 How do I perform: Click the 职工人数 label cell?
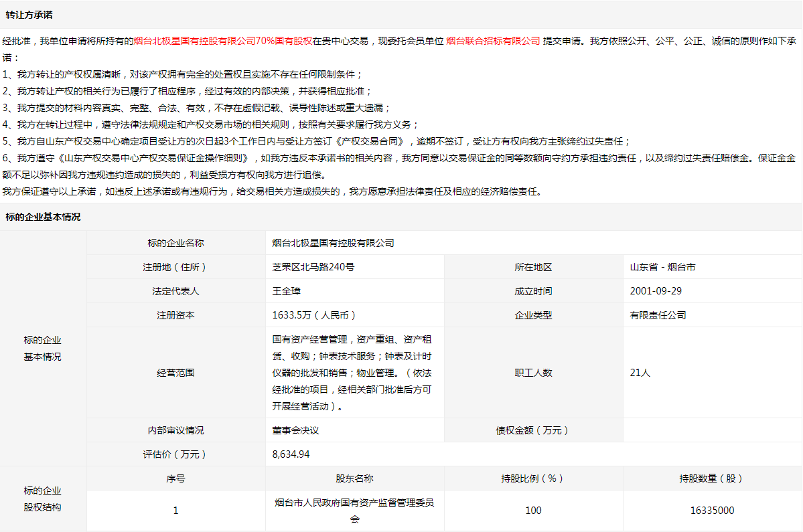[x=533, y=373]
